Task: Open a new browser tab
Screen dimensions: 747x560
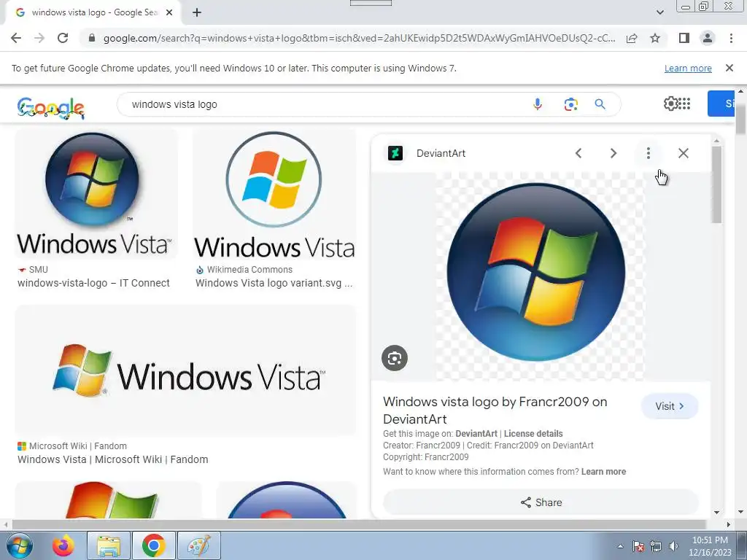Action: (x=197, y=12)
